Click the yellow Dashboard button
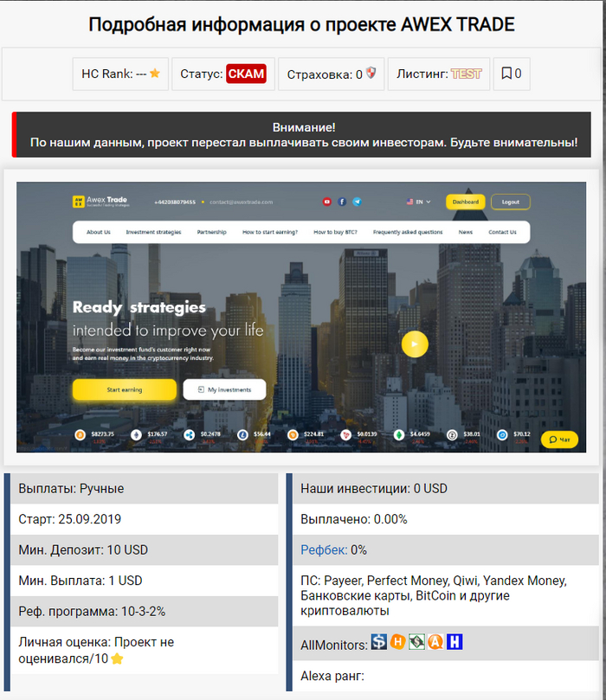This screenshot has width=606, height=700. [466, 202]
